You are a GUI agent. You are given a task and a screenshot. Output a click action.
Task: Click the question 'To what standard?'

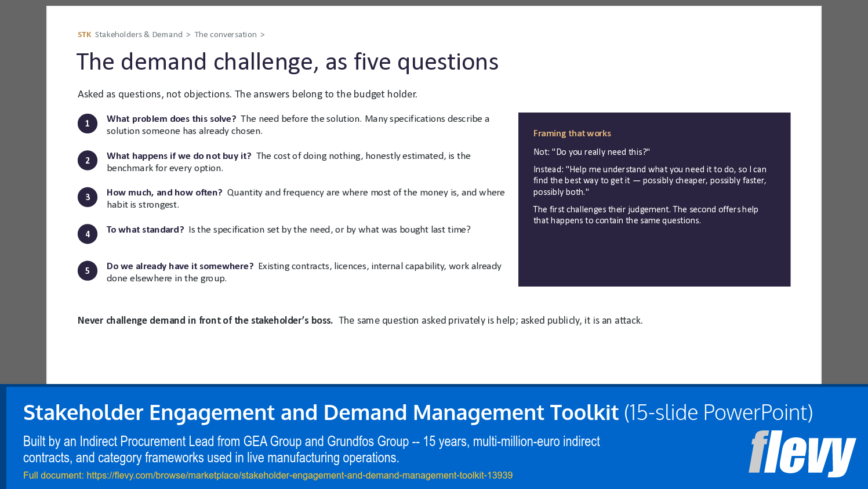pos(146,230)
